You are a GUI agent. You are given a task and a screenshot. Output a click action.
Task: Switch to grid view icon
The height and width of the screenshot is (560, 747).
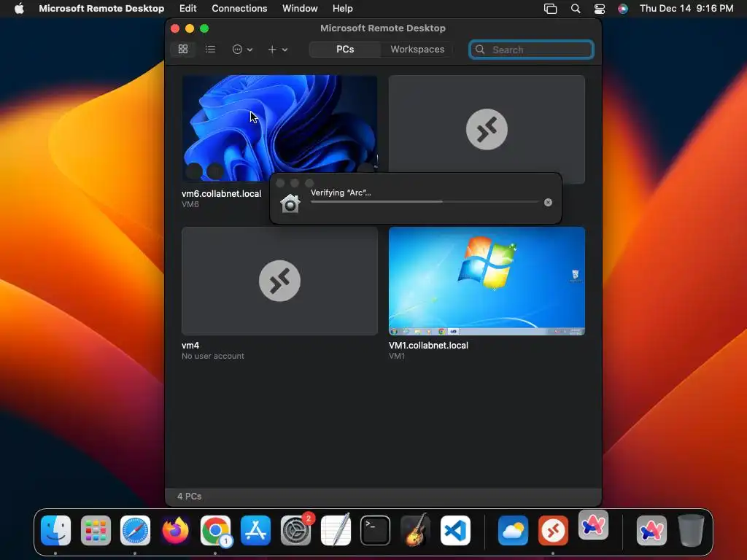tap(183, 49)
